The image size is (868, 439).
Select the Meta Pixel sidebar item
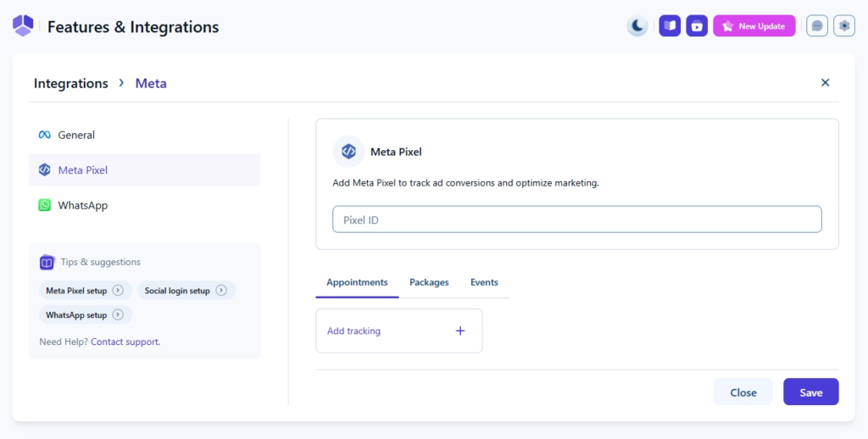point(82,170)
